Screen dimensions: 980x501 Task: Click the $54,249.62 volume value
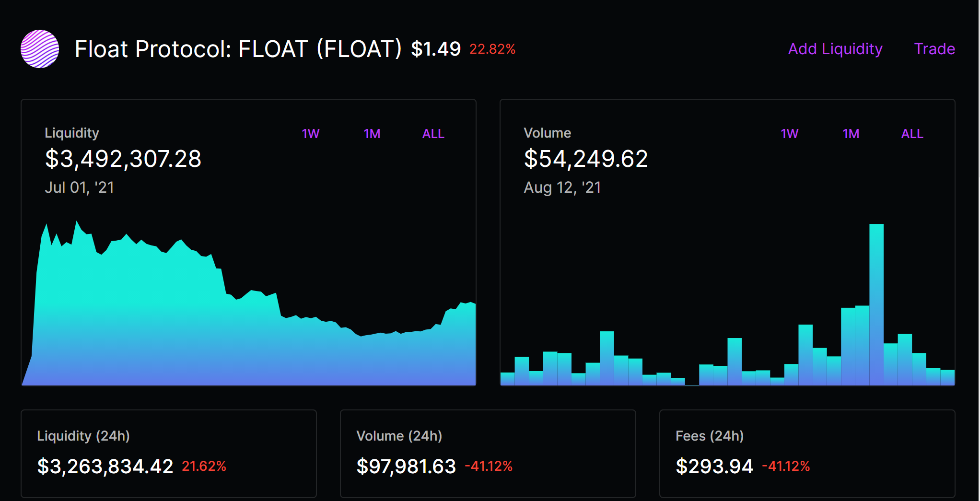586,159
